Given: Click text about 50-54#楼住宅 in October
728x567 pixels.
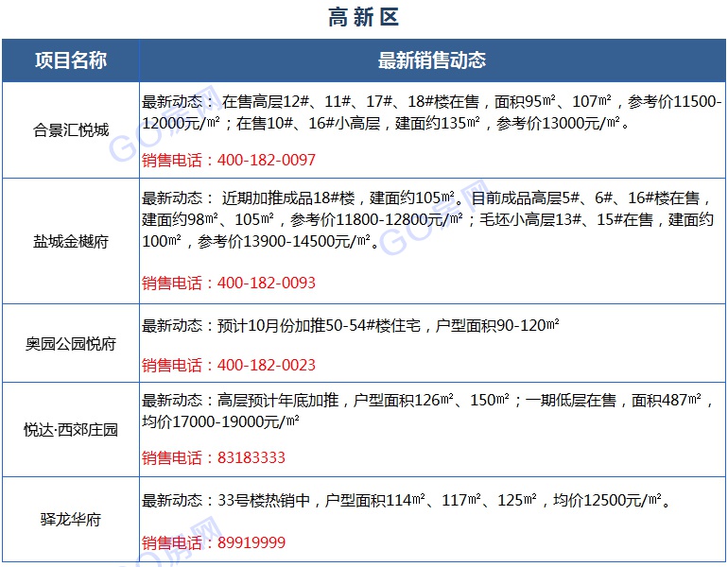Looking at the screenshot, I should pyautogui.click(x=351, y=326).
